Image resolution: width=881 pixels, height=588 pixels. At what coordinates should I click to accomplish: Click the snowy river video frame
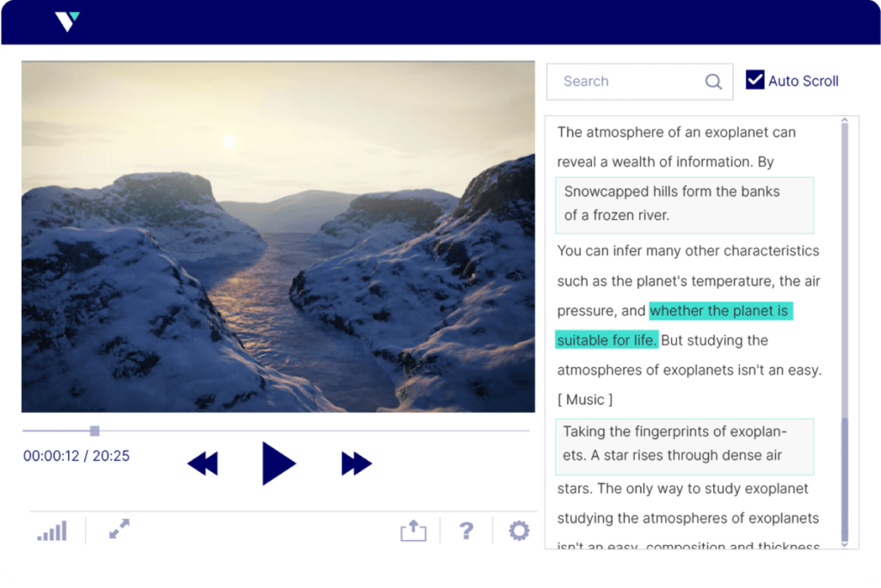pos(277,236)
